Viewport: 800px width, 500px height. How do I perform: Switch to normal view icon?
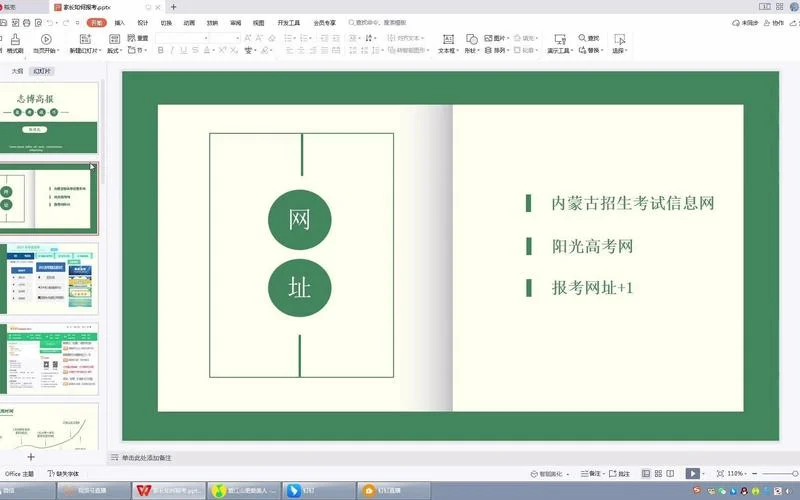(x=645, y=473)
